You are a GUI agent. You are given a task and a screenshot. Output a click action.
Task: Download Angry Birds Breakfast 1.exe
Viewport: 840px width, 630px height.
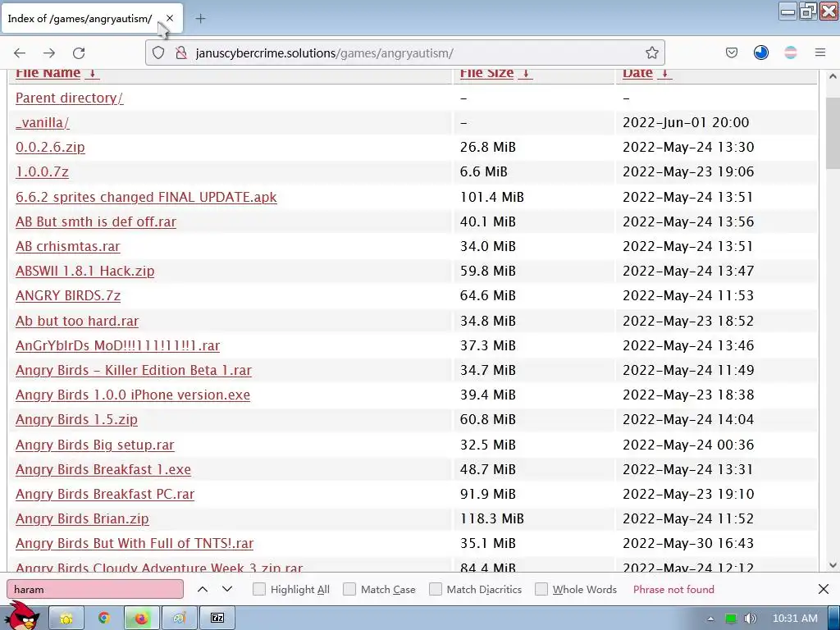tap(103, 469)
